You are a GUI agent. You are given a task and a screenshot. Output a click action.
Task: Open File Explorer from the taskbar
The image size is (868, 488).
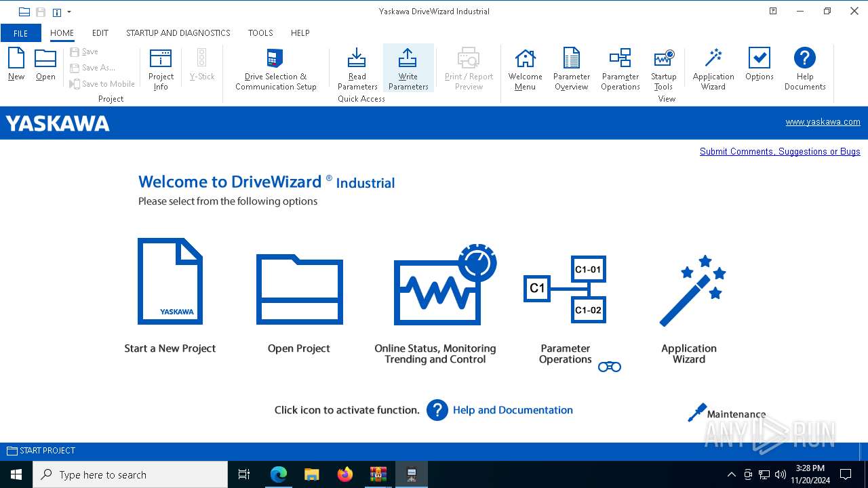[312, 474]
